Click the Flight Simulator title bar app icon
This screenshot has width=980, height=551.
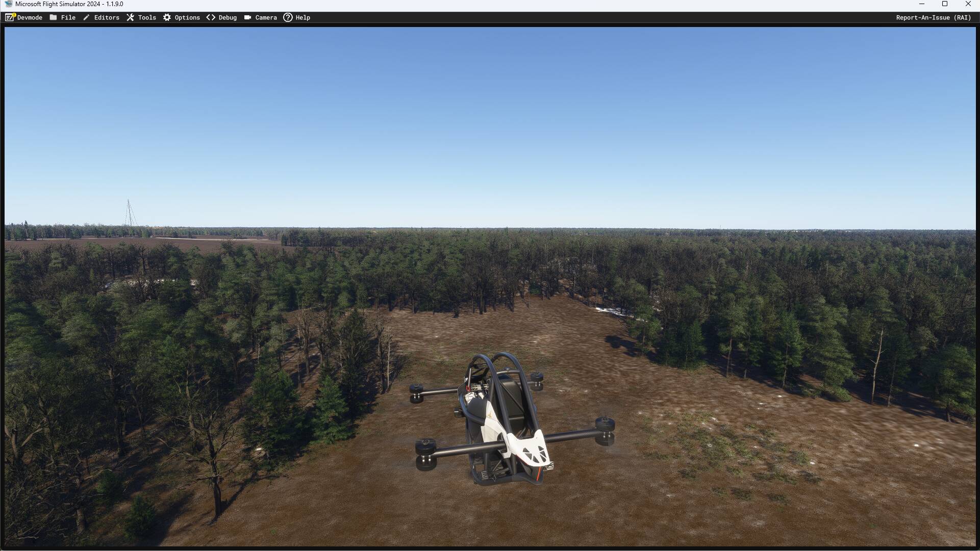tap(8, 4)
